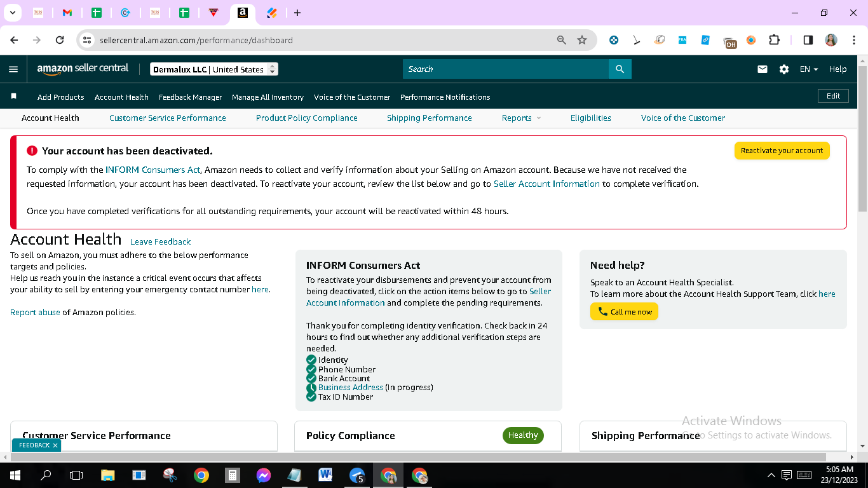Click the Tax ID Number item

click(x=346, y=397)
